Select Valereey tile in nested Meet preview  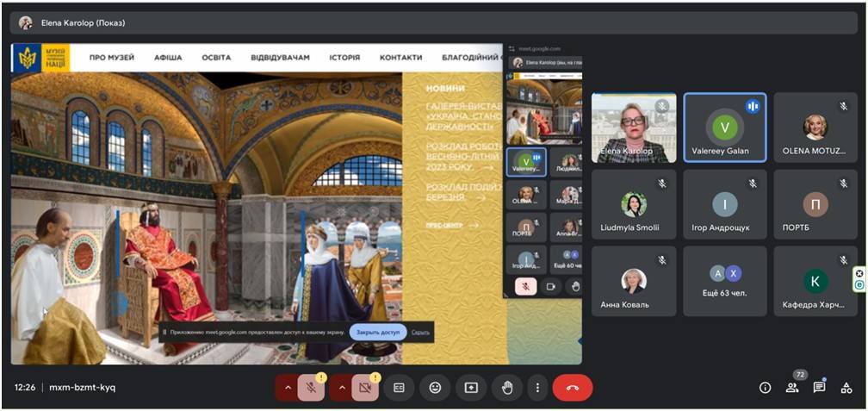click(x=526, y=162)
